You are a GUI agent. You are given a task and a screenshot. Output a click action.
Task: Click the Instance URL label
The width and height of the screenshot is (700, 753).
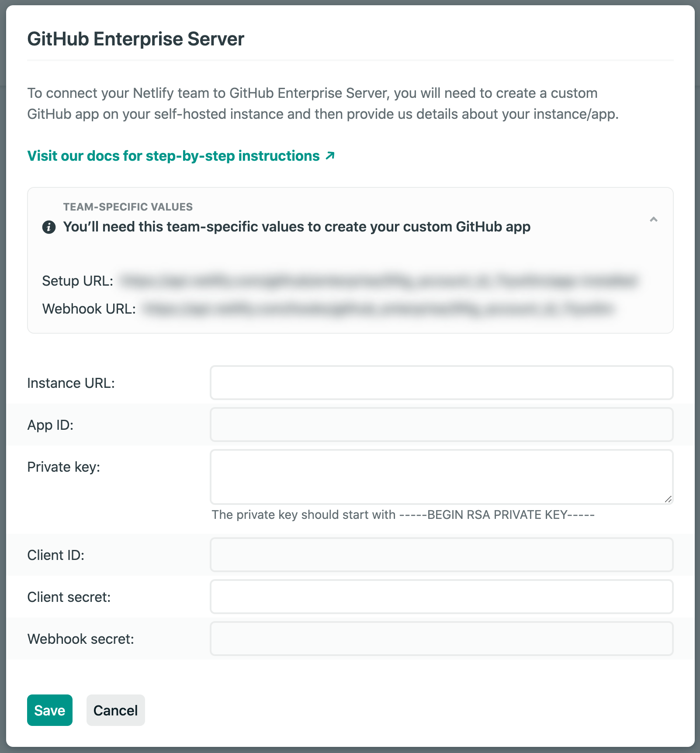(71, 383)
